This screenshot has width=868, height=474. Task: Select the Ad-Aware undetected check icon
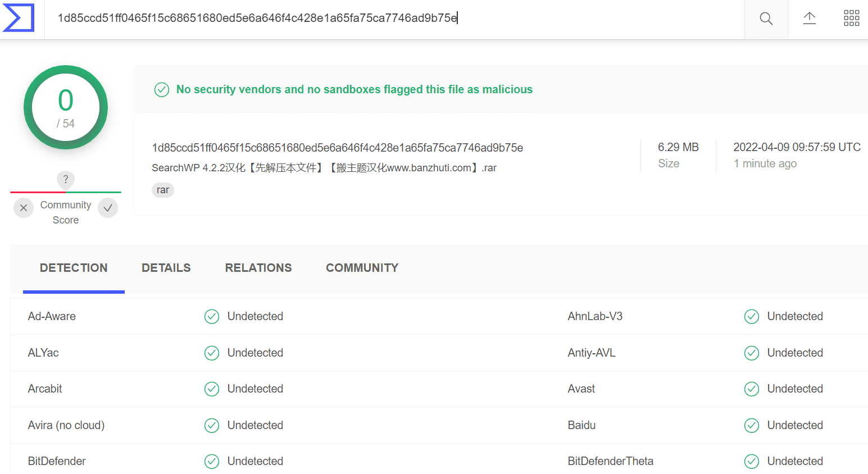[x=212, y=317]
